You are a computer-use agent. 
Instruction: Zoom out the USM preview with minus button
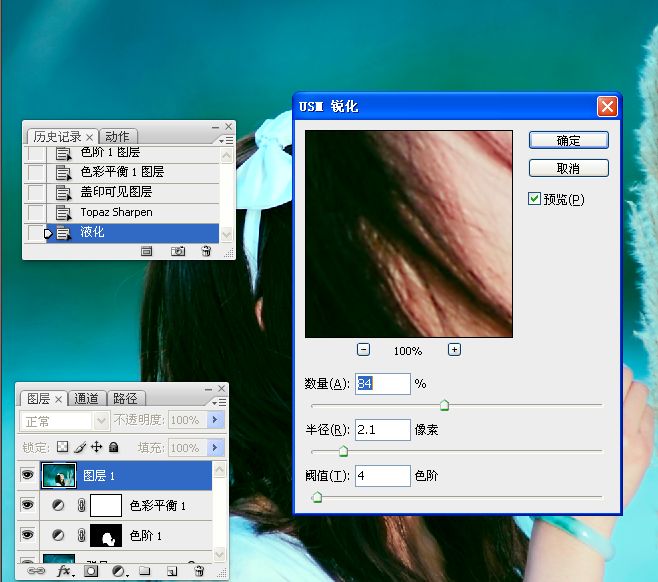coord(363,350)
